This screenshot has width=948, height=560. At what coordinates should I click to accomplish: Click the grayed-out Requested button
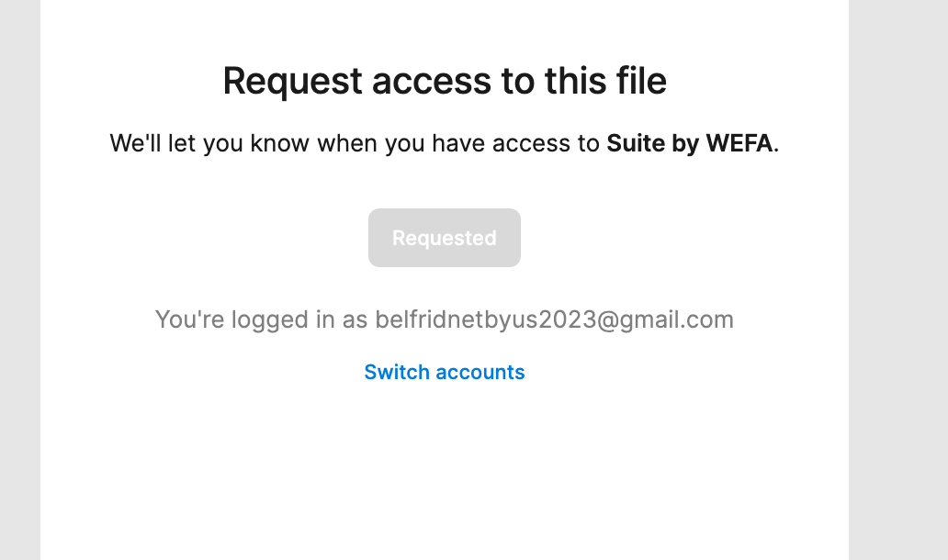[445, 238]
